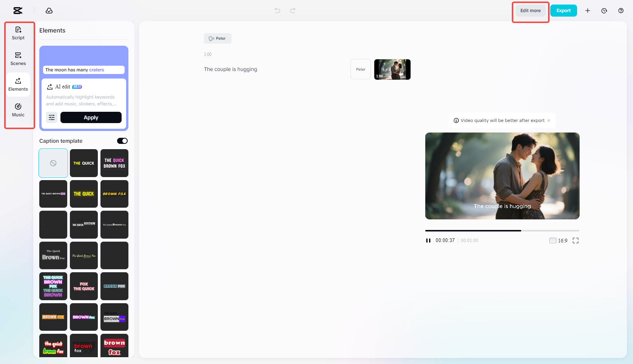Select cursive underlined caption template
This screenshot has height=364, width=633.
click(84, 255)
